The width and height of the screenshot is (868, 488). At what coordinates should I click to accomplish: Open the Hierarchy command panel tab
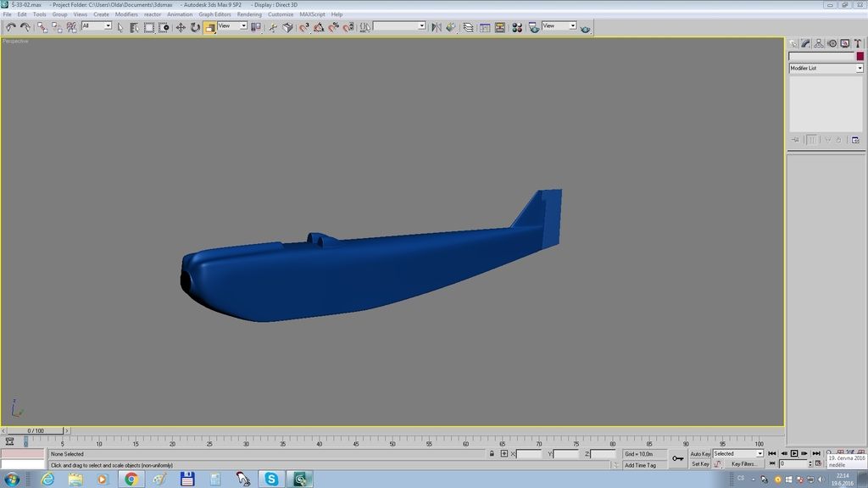(820, 43)
